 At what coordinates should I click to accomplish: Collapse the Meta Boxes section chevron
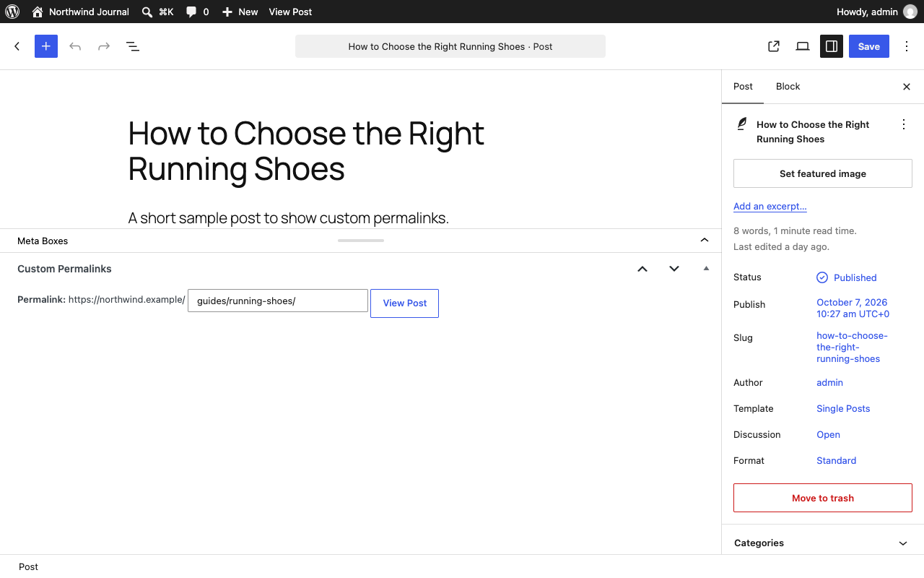pos(705,240)
